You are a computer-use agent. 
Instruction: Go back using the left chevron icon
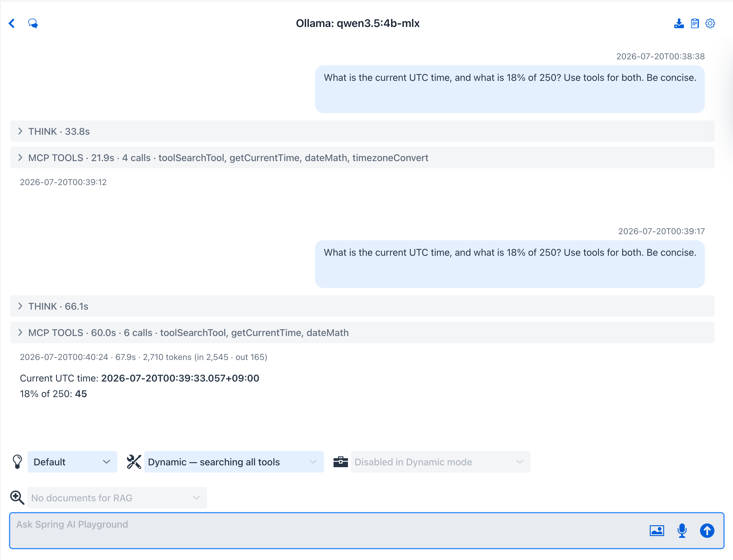point(12,23)
